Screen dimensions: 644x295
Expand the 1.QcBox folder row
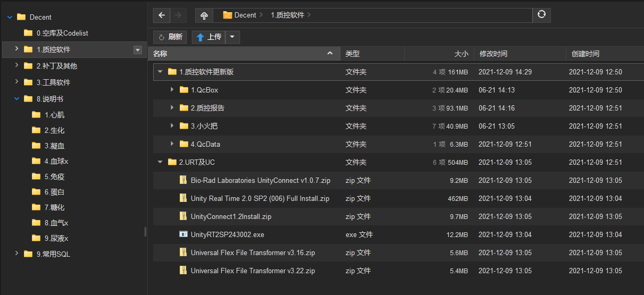172,90
